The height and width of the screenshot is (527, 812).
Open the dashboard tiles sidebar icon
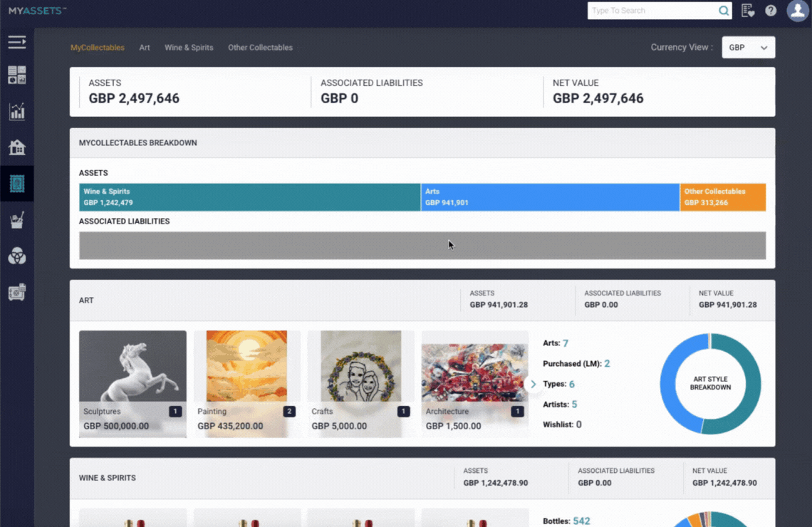click(16, 75)
